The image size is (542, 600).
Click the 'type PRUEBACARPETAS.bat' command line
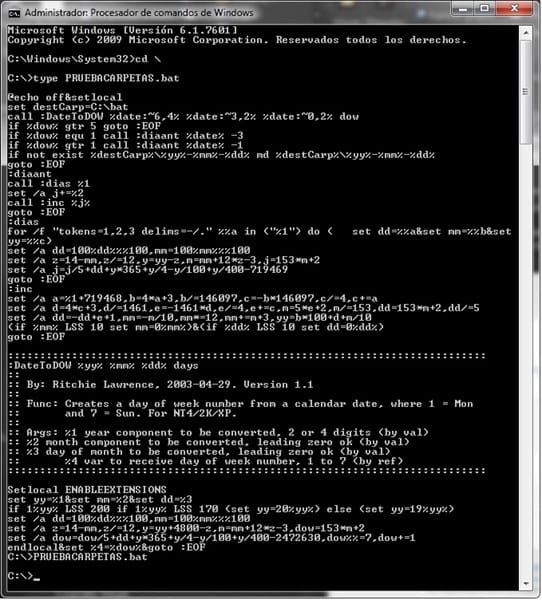pos(93,78)
